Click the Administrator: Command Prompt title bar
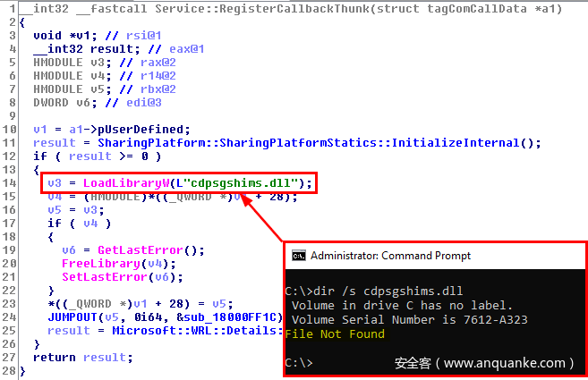The height and width of the screenshot is (380, 588). click(x=435, y=256)
